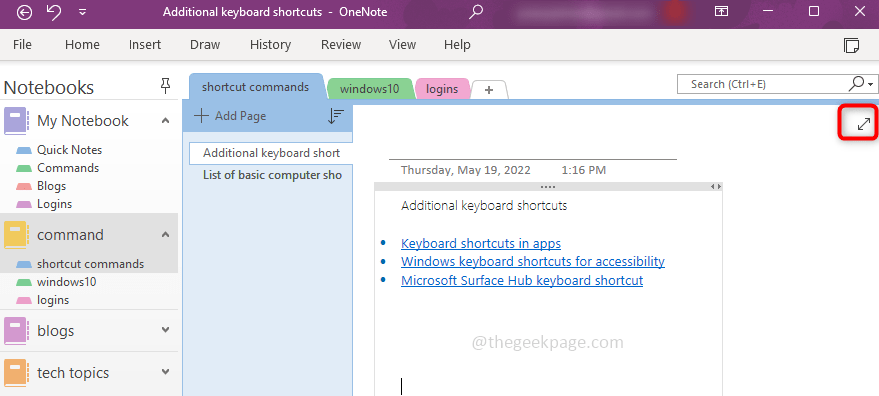
Task: Open the Customize Quick Access Toolbar dropdown
Action: pyautogui.click(x=82, y=12)
